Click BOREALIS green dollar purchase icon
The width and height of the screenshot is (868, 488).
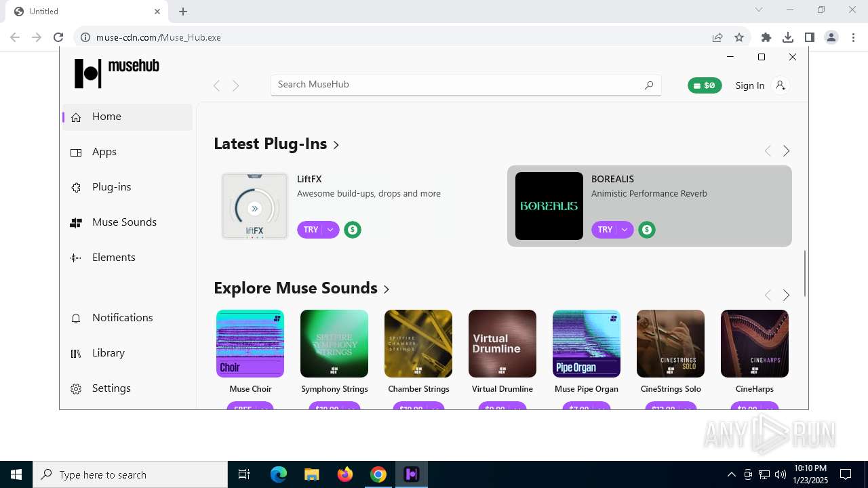tap(647, 230)
